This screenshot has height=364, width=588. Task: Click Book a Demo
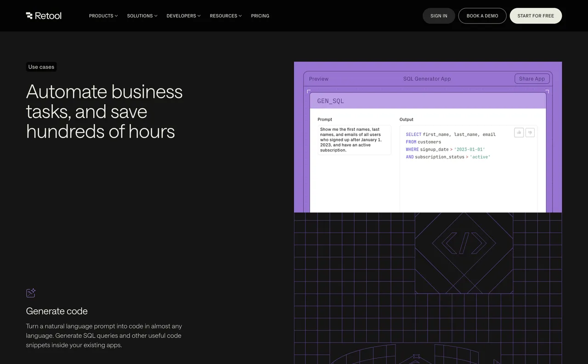coord(482,15)
